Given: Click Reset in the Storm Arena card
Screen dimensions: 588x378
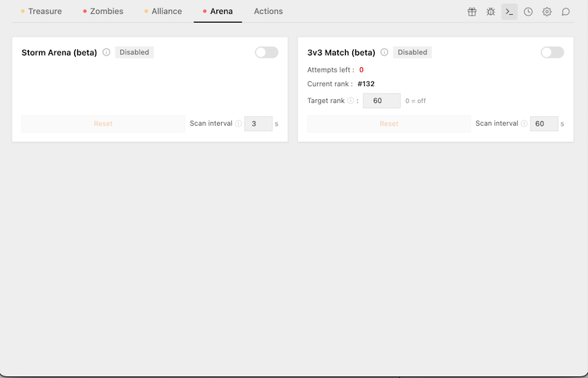Looking at the screenshot, I should coord(103,123).
